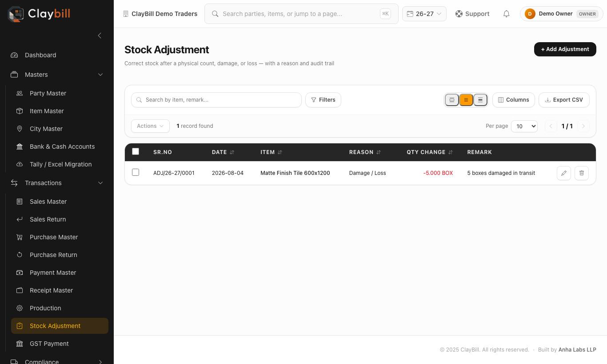The height and width of the screenshot is (364, 607).
Task: Collapse the Transactions section
Action: [x=57, y=183]
